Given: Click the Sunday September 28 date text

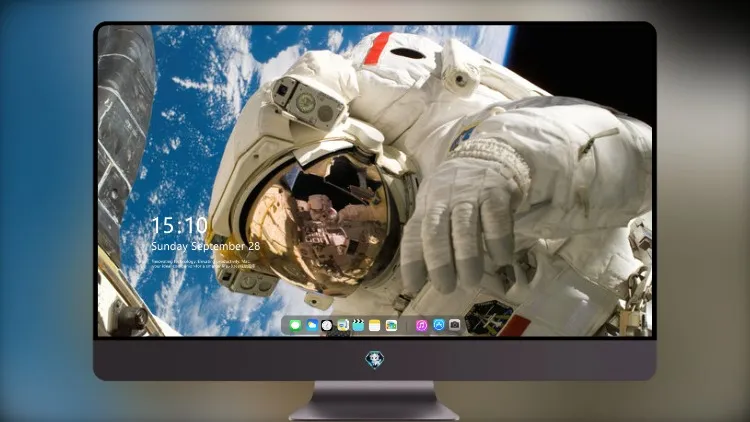Looking at the screenshot, I should (205, 246).
